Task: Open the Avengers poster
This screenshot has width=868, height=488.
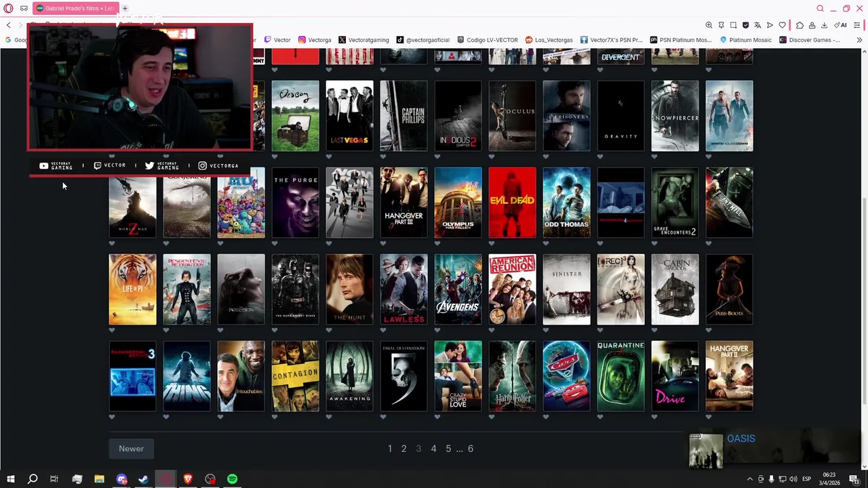Action: click(x=458, y=289)
